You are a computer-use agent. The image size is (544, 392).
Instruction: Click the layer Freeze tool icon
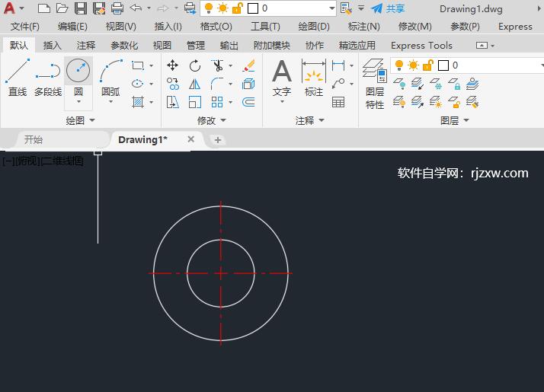click(436, 84)
